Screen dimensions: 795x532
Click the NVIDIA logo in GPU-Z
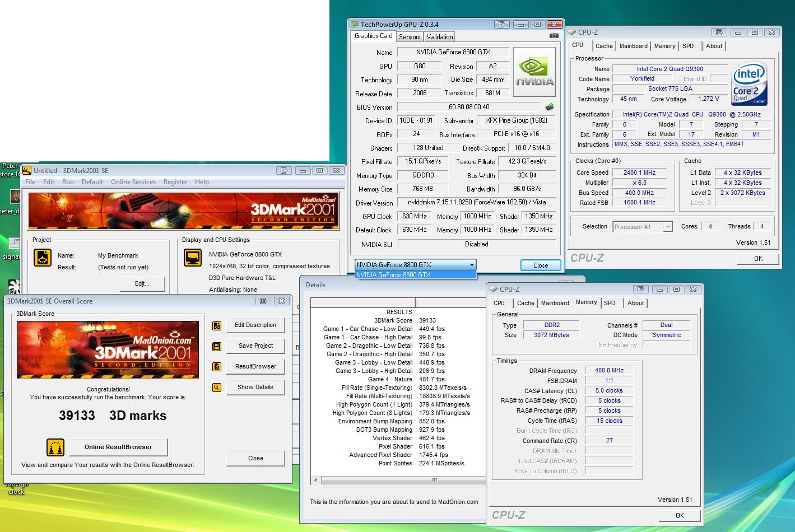pyautogui.click(x=535, y=73)
